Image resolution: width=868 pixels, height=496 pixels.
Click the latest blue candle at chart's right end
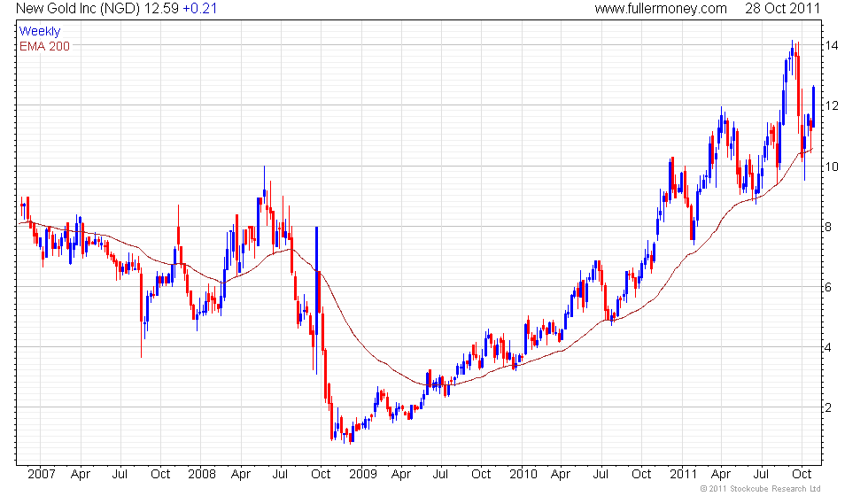pyautogui.click(x=813, y=107)
